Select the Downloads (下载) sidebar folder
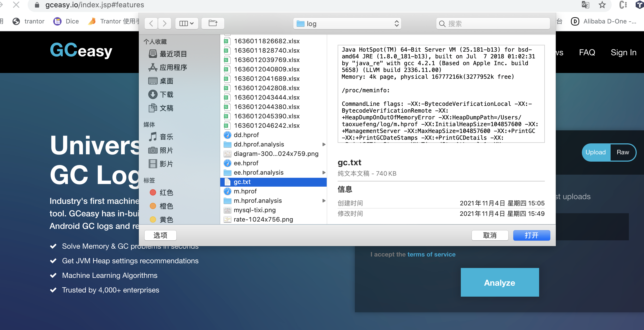 coord(166,94)
